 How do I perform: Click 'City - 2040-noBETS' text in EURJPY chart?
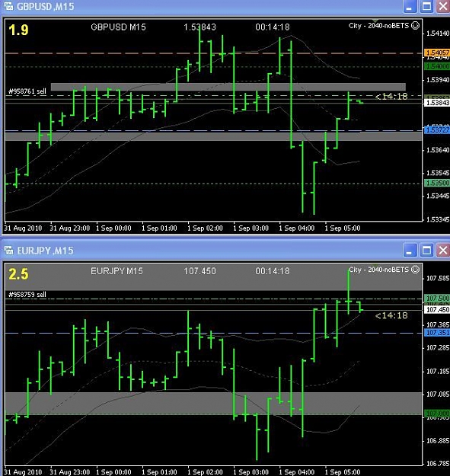click(378, 270)
